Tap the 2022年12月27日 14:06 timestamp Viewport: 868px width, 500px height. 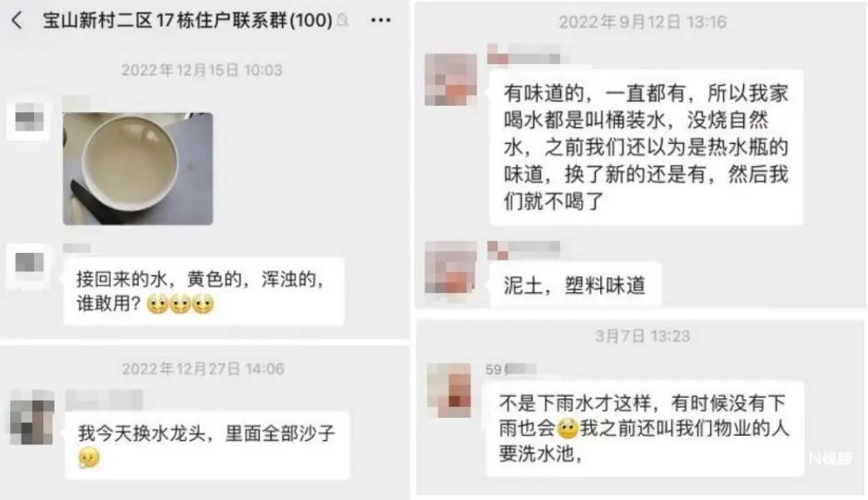click(203, 369)
